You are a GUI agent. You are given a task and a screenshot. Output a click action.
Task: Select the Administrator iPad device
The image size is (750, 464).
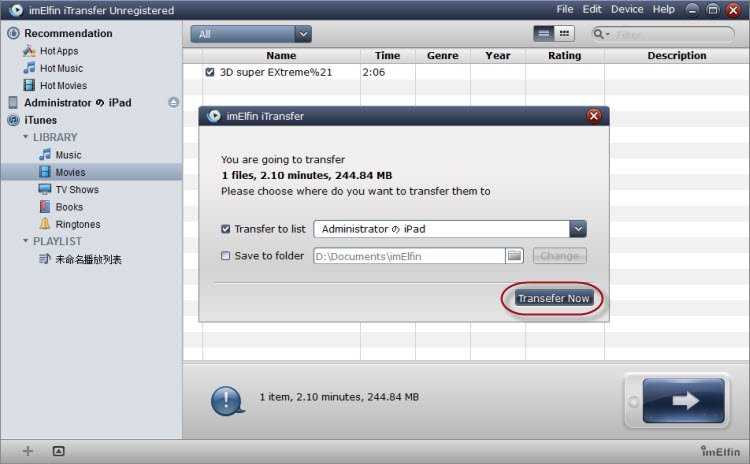pyautogui.click(x=77, y=102)
